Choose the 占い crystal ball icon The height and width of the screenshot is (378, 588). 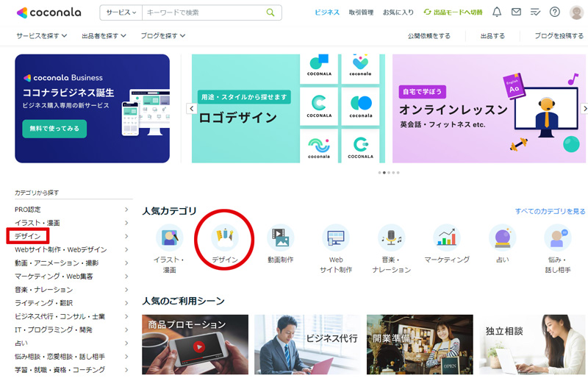502,238
